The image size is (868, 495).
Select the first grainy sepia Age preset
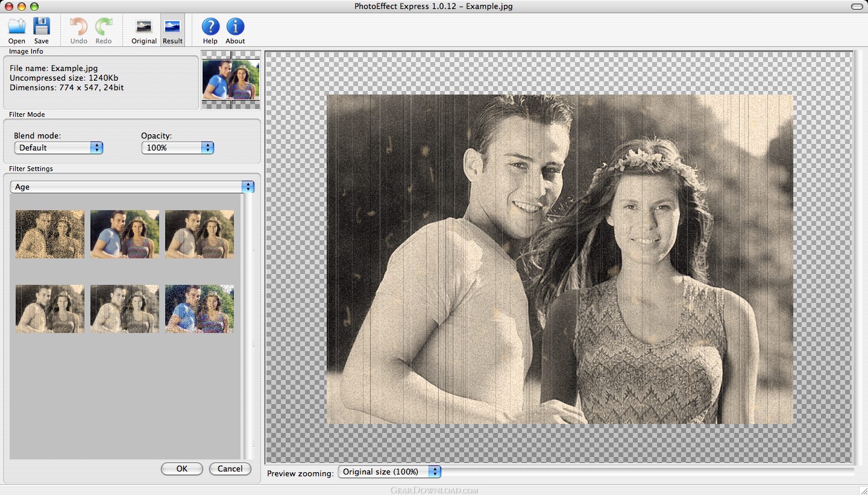(x=50, y=234)
